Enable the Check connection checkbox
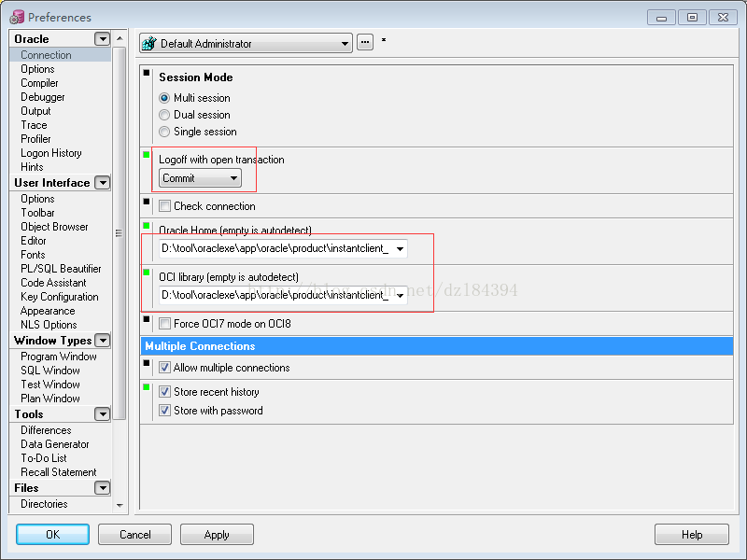 click(165, 206)
